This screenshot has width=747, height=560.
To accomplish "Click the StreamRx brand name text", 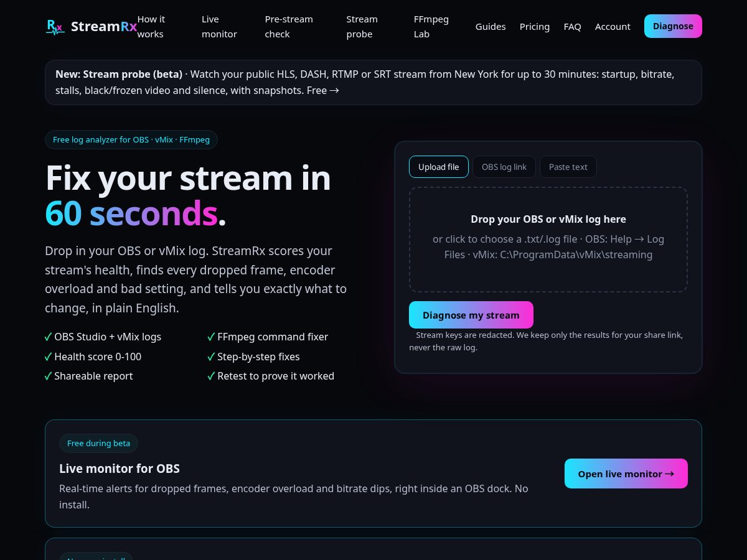I will pyautogui.click(x=104, y=27).
